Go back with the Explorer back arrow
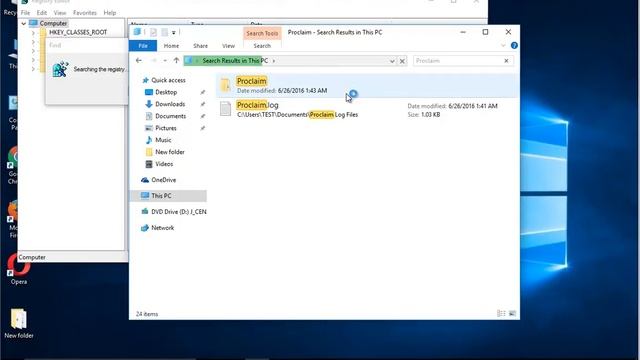640x360 pixels. [139, 60]
